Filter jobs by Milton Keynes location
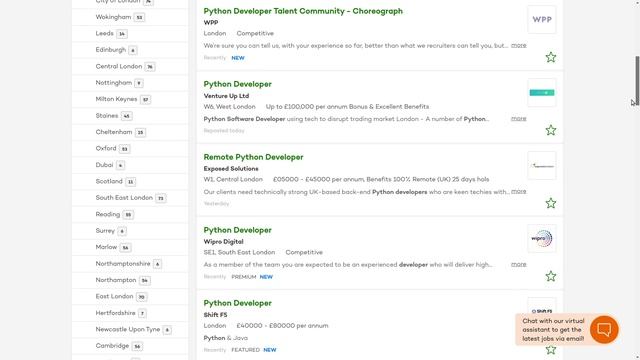This screenshot has width=640, height=360. [116, 99]
